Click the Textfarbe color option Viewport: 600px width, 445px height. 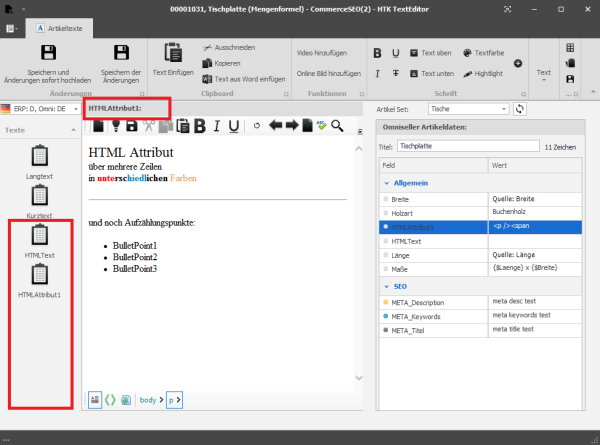[485, 52]
